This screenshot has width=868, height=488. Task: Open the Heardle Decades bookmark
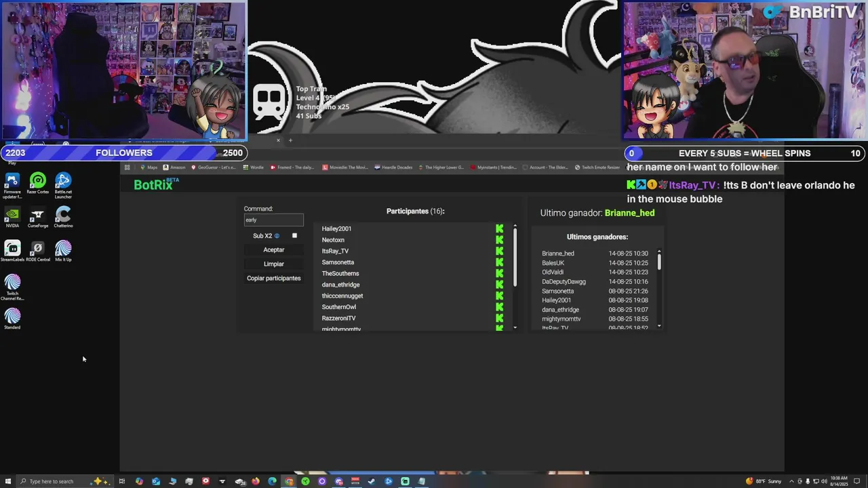(x=394, y=167)
